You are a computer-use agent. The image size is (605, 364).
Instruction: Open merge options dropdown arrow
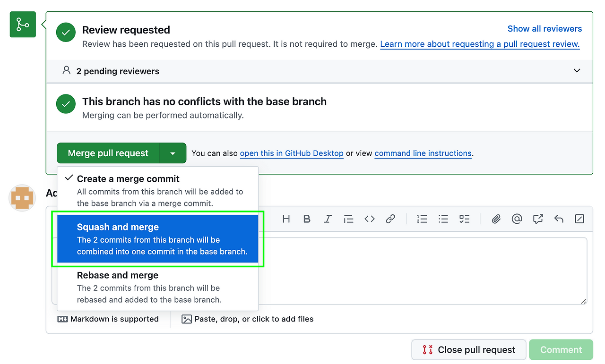(x=173, y=153)
